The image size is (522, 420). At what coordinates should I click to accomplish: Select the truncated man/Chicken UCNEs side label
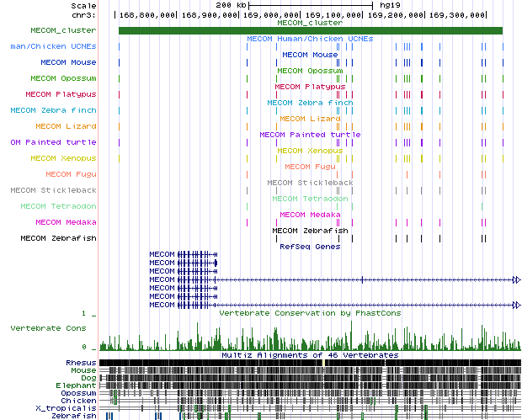coord(49,45)
